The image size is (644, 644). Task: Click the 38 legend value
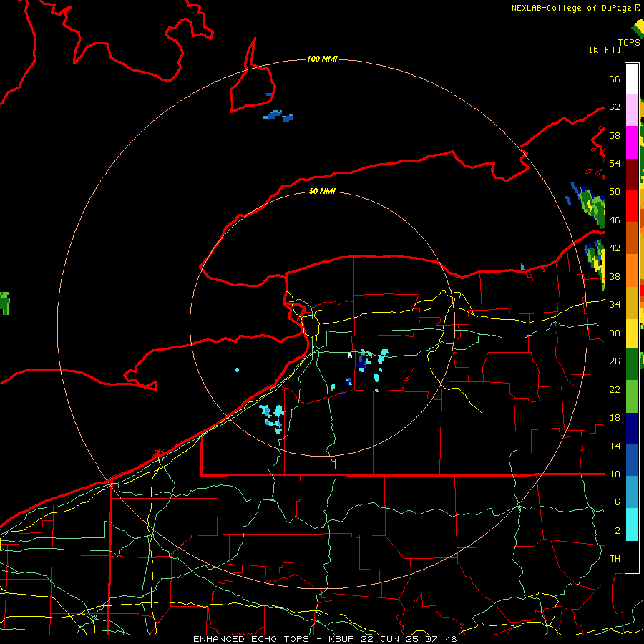(615, 276)
